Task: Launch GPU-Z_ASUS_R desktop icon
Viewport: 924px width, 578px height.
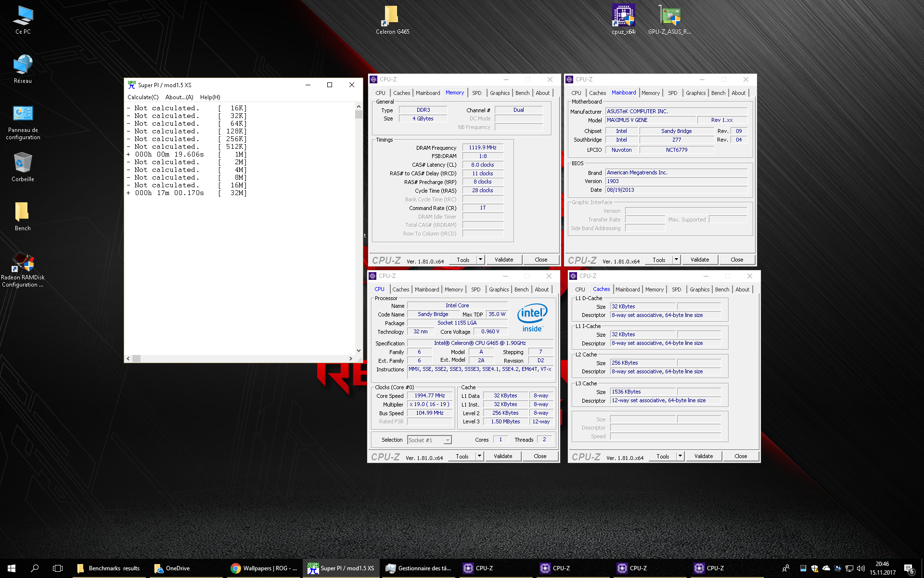Action: pos(669,20)
